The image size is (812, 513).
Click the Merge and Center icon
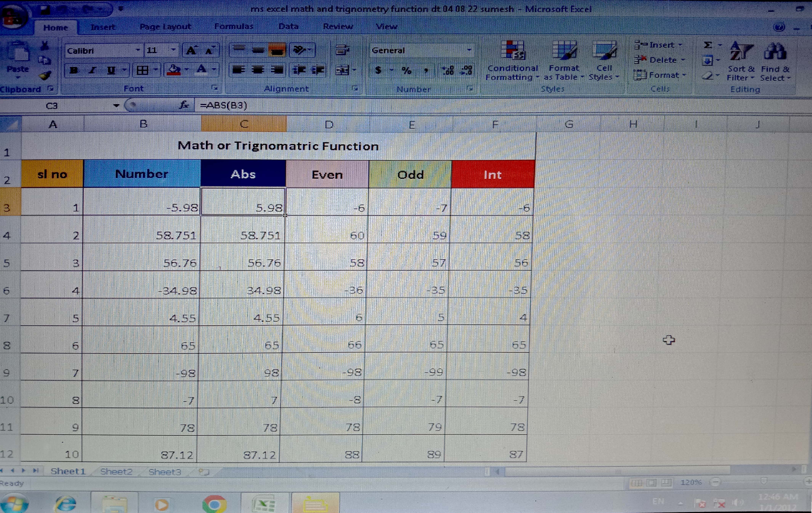tap(342, 70)
